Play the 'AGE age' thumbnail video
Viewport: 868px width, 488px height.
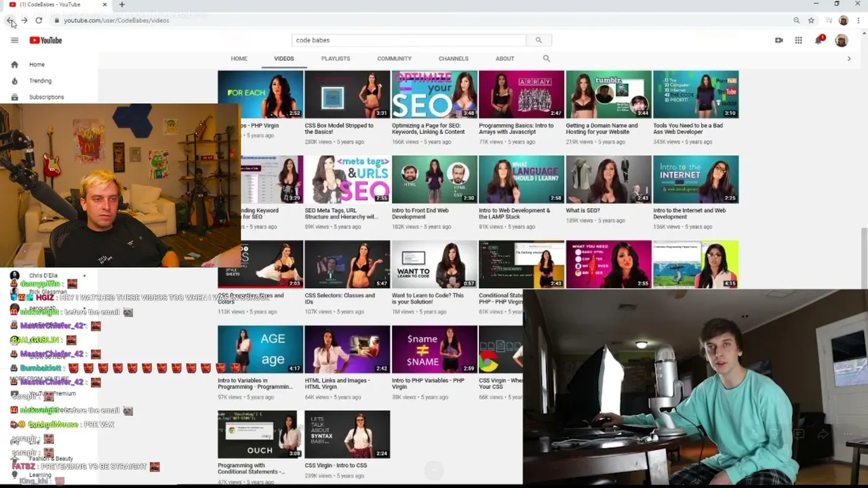[260, 350]
